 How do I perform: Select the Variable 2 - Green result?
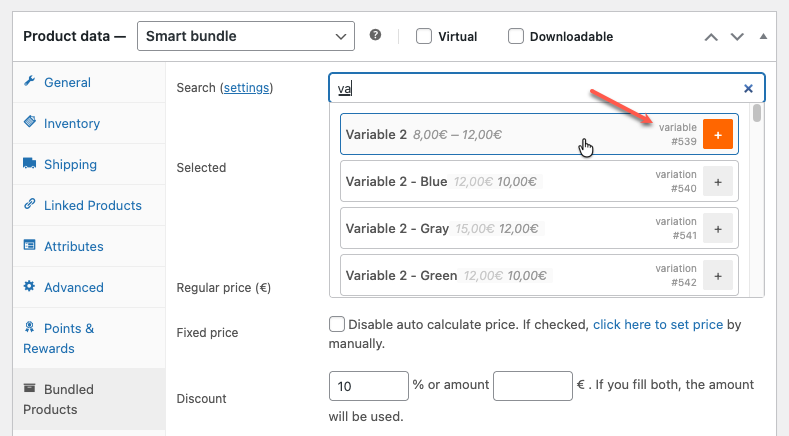pos(539,275)
